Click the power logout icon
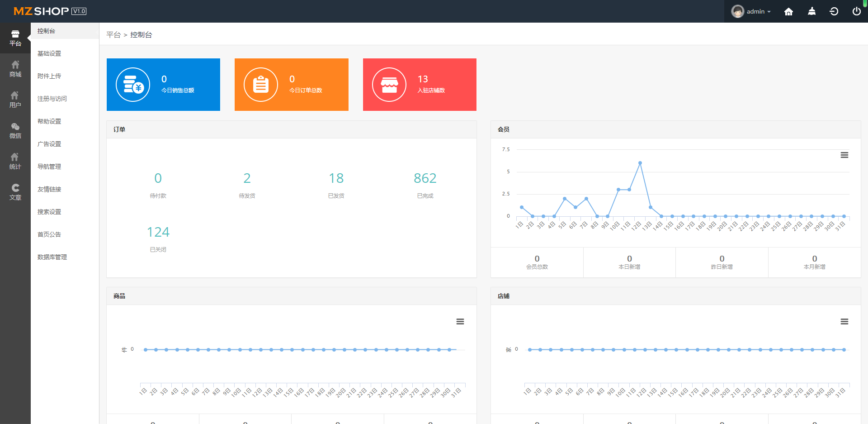 coord(856,11)
